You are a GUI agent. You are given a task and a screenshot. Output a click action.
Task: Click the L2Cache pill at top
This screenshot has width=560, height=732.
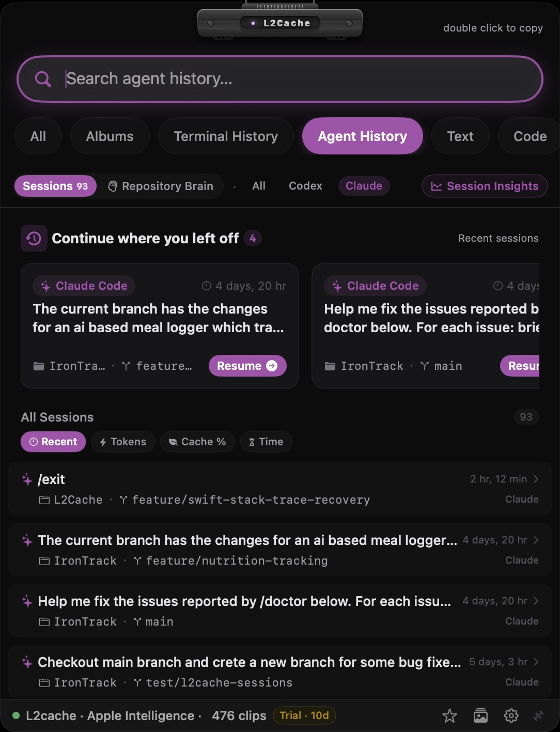(279, 23)
